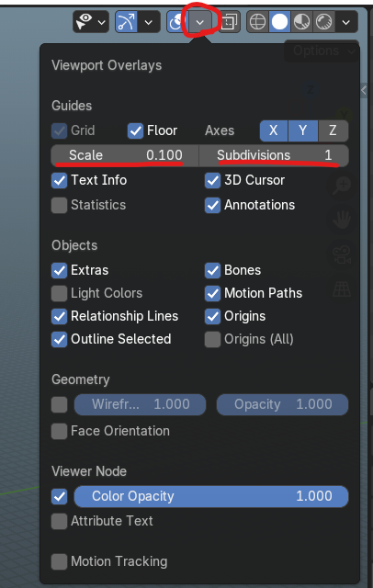Click the Viewer Node section label
Screen dimensions: 373x588
point(89,471)
